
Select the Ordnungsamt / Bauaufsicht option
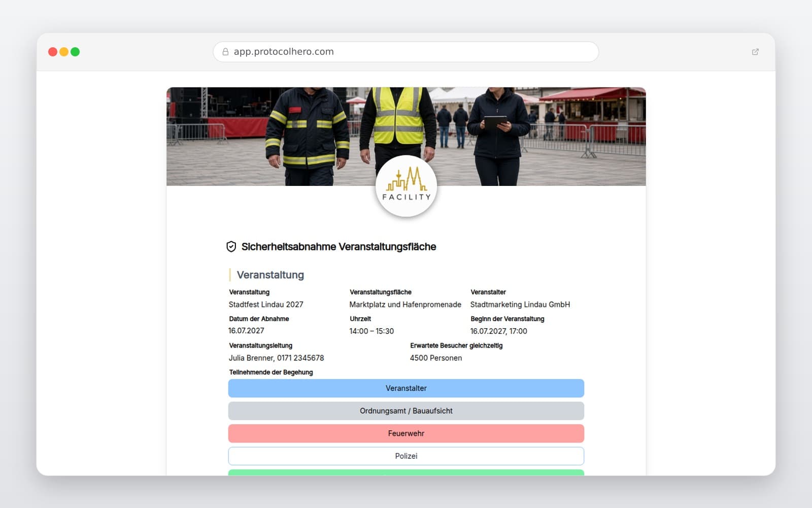[x=406, y=411]
